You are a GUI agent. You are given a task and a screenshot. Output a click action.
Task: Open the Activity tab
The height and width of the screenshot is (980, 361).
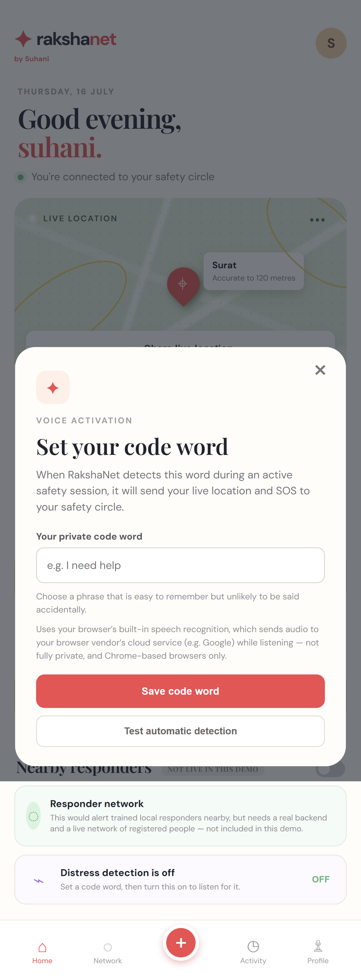point(253,953)
